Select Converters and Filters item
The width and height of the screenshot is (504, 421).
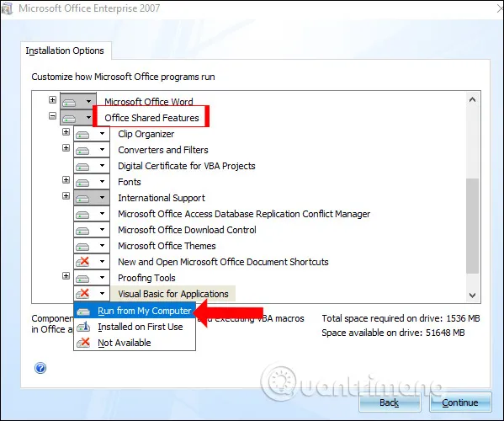coord(163,150)
